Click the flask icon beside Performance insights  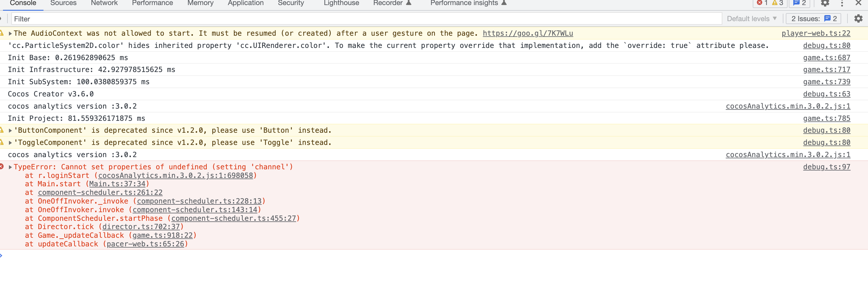click(x=504, y=3)
